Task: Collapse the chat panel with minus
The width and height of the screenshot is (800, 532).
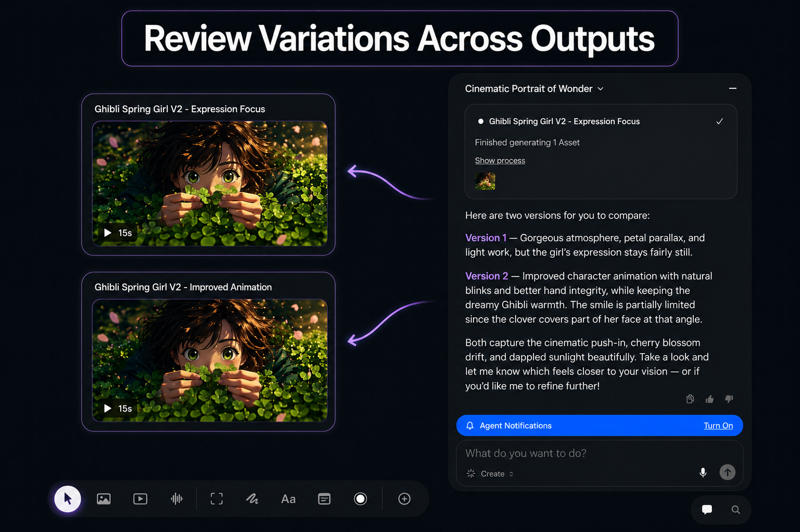Action: tap(733, 89)
